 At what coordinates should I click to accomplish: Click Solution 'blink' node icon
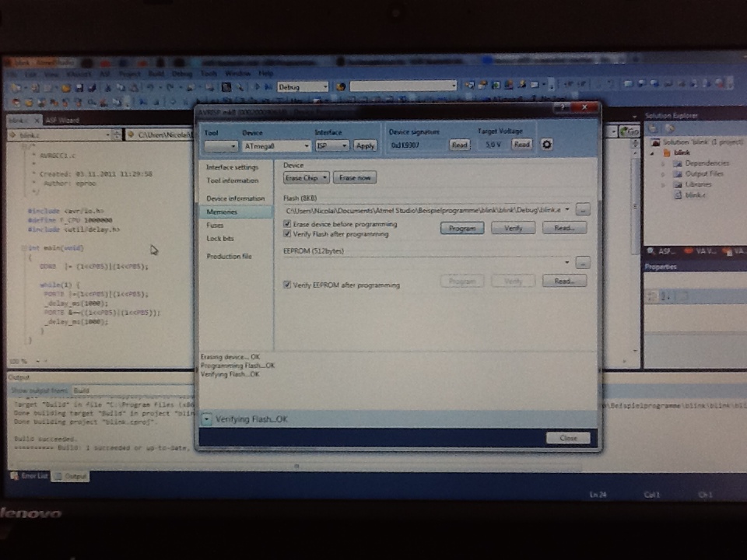[655, 142]
